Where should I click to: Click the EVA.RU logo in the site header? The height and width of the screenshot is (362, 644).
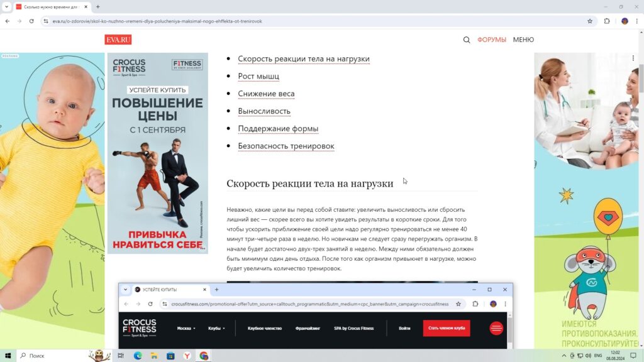pyautogui.click(x=118, y=40)
